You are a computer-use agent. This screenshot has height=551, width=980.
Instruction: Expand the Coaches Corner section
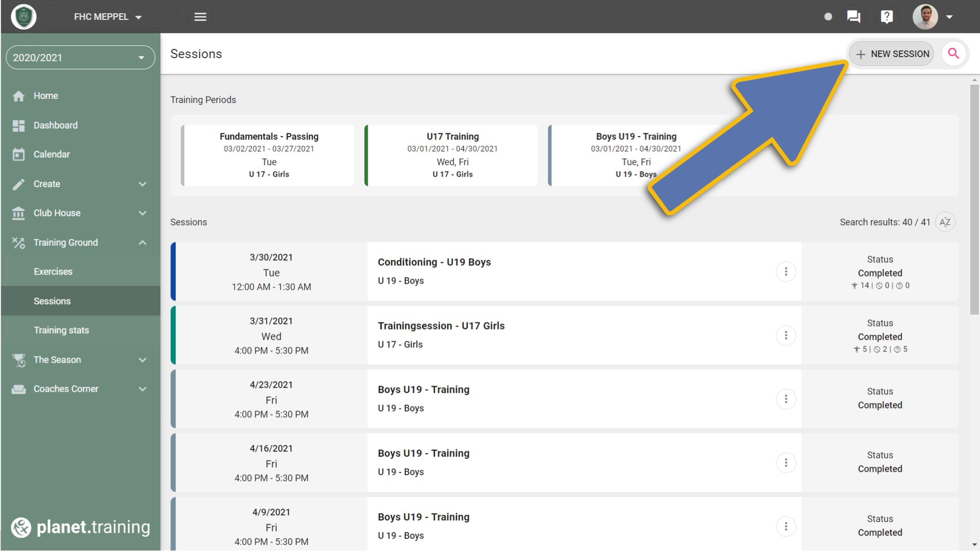[x=80, y=389]
